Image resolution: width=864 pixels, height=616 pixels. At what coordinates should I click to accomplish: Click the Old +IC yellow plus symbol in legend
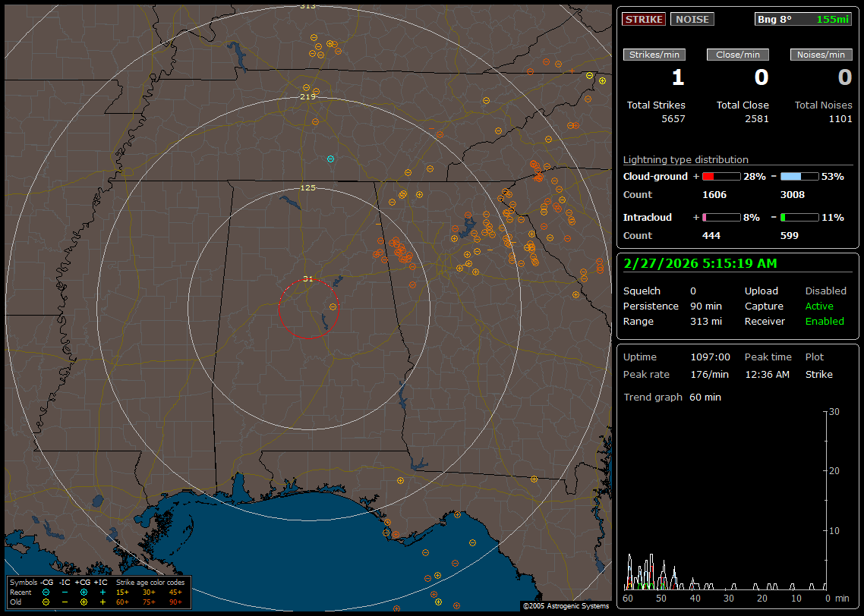pos(102,602)
